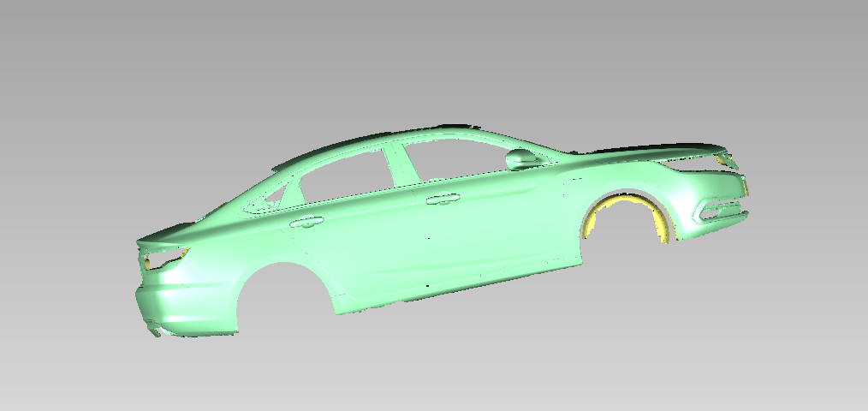The width and height of the screenshot is (868, 411).
Task: Select the small rear quarter window
Action: click(274, 199)
